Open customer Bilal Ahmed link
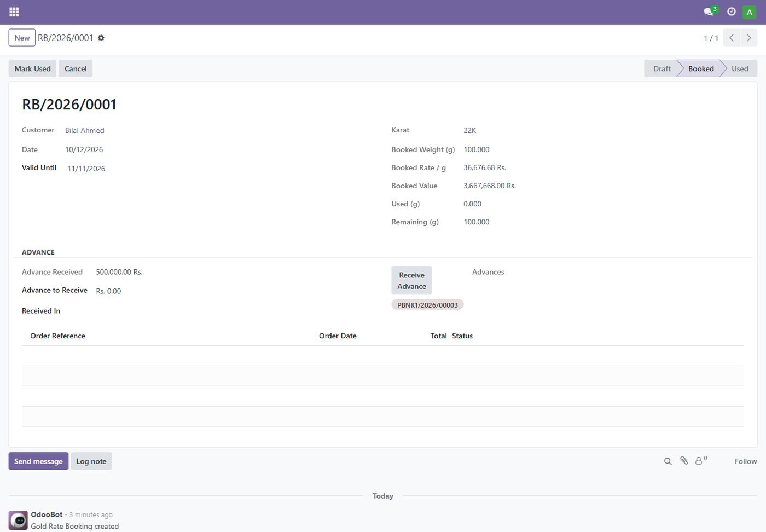The image size is (766, 532). (85, 130)
